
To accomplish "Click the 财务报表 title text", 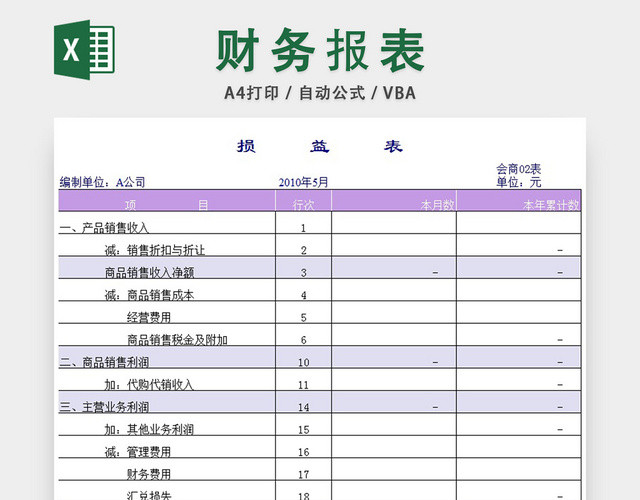I will (x=320, y=50).
